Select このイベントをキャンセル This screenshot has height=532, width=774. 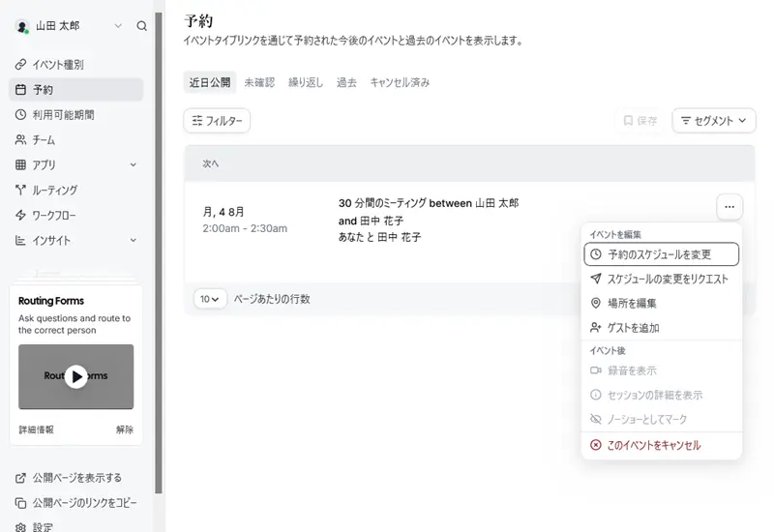point(662,445)
